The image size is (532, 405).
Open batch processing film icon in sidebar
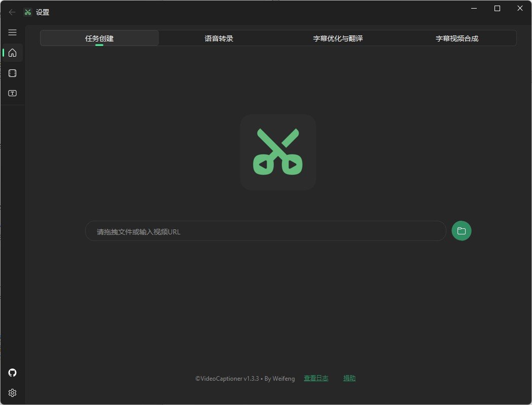[x=13, y=73]
